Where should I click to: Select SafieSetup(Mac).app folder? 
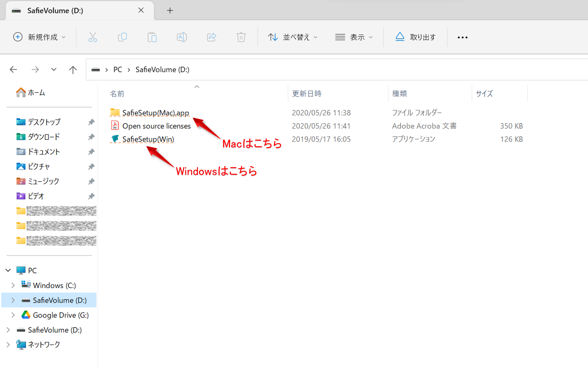(156, 113)
